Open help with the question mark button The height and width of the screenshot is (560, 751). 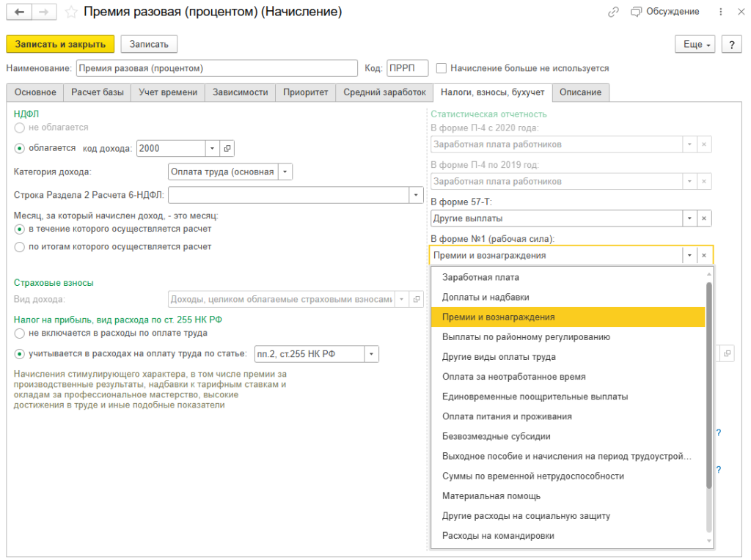pos(730,45)
